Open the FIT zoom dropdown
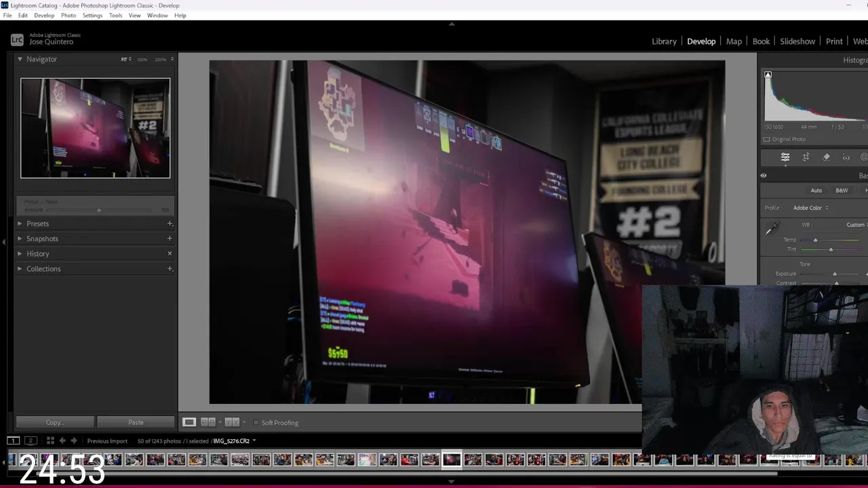 click(126, 60)
